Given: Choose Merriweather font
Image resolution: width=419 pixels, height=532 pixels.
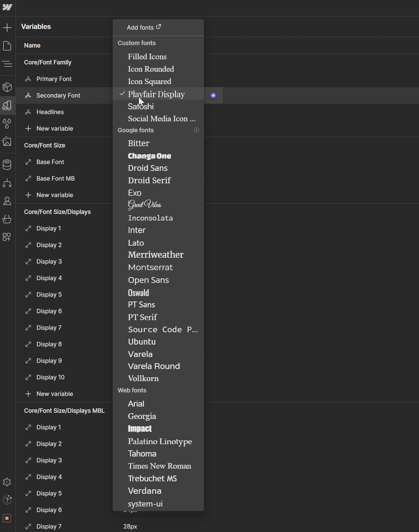Looking at the screenshot, I should (158, 255).
